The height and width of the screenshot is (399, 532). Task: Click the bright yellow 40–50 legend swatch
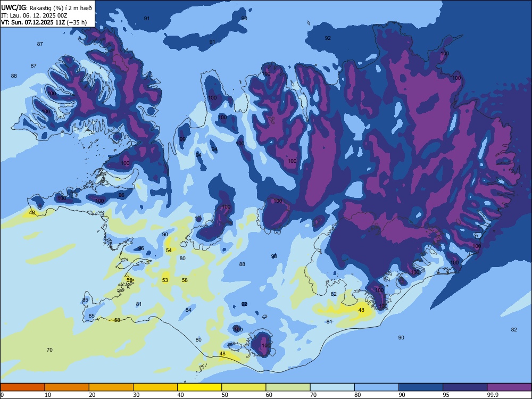tap(199, 387)
